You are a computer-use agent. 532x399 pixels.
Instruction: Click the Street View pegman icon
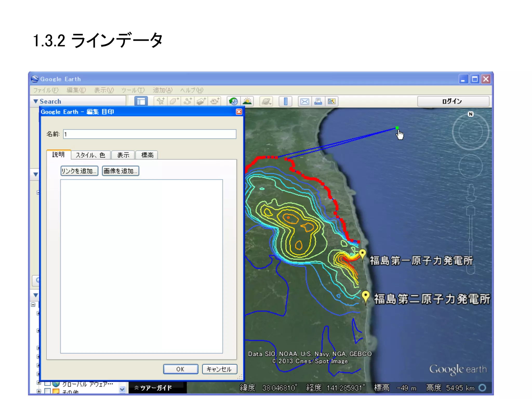tap(471, 193)
